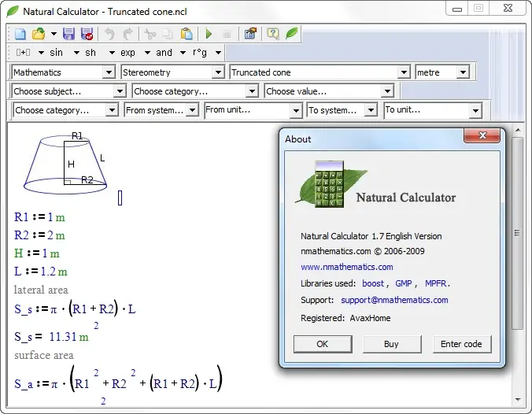Open the www.nmathematics.com link

347,267
